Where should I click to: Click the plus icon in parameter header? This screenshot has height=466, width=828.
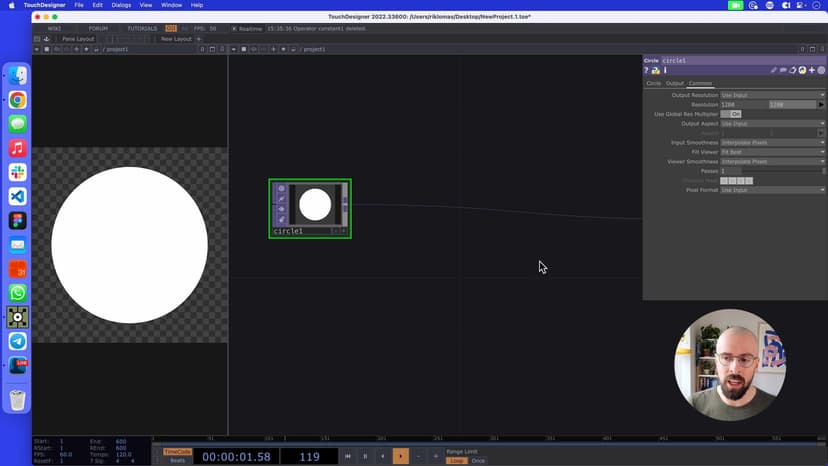coord(812,71)
